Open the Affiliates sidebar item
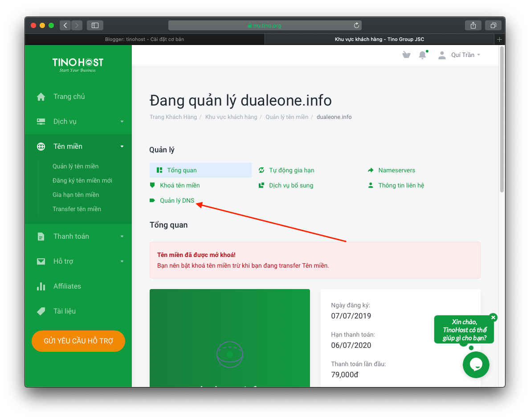530x420 pixels. (x=67, y=286)
